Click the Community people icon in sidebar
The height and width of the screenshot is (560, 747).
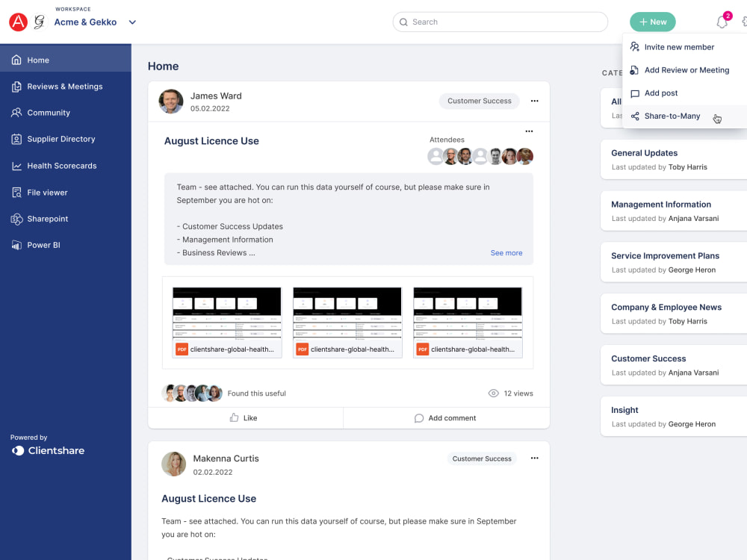(x=16, y=113)
